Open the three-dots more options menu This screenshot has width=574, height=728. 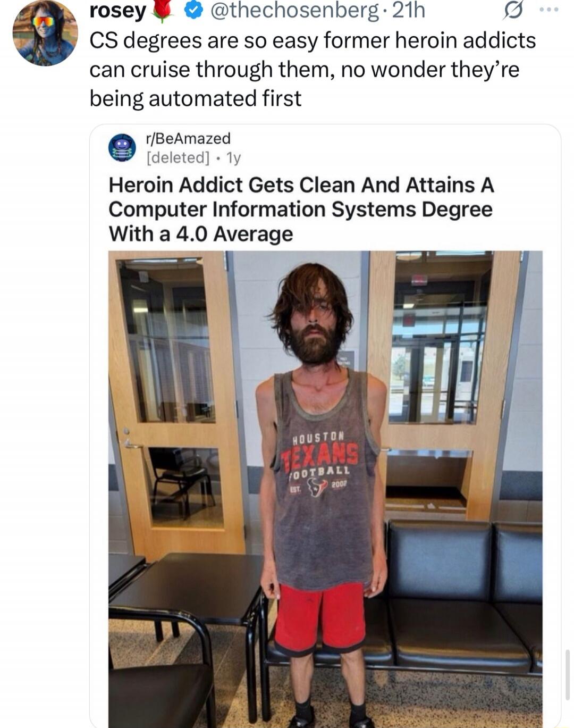pos(548,10)
